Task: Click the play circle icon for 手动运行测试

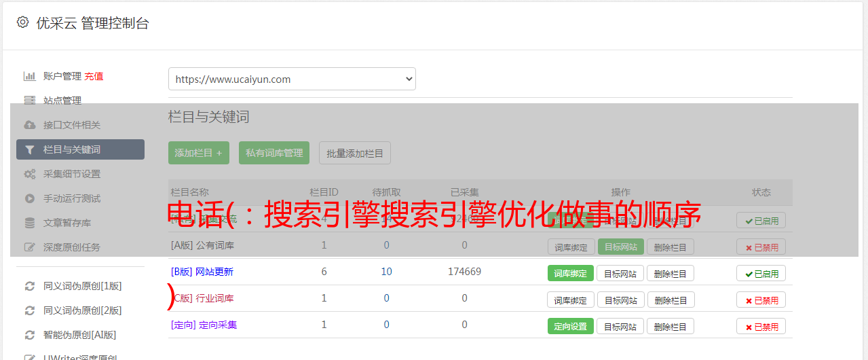Action: pos(29,198)
